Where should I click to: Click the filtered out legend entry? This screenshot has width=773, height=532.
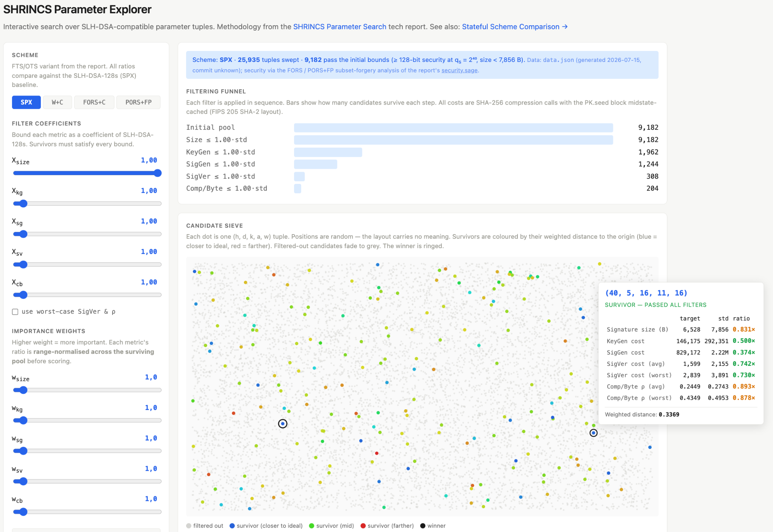pyautogui.click(x=205, y=526)
